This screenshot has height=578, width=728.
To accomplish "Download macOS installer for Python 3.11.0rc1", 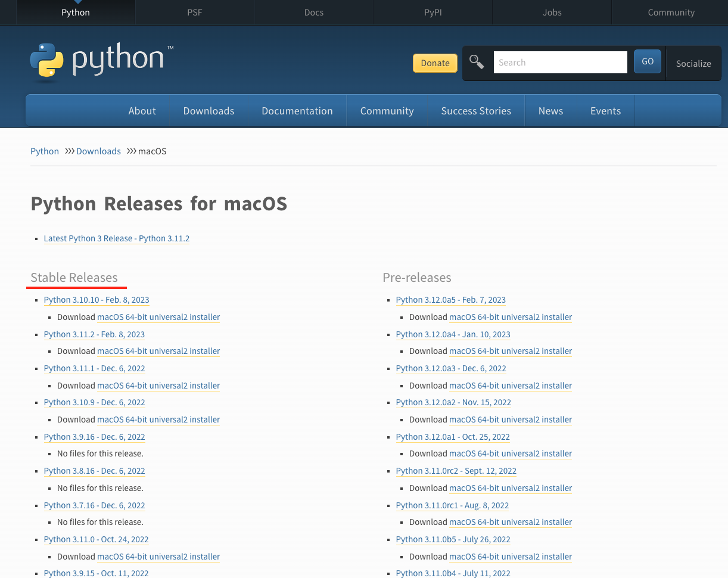I will click(x=511, y=522).
